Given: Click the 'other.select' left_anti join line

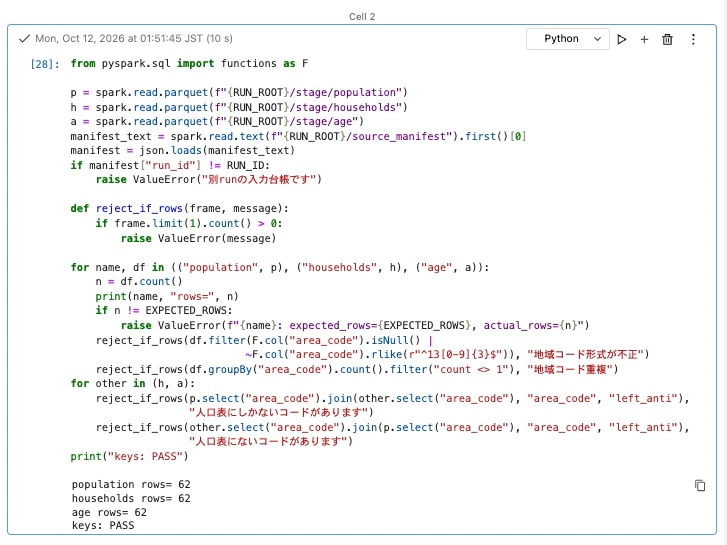Looking at the screenshot, I should 392,427.
